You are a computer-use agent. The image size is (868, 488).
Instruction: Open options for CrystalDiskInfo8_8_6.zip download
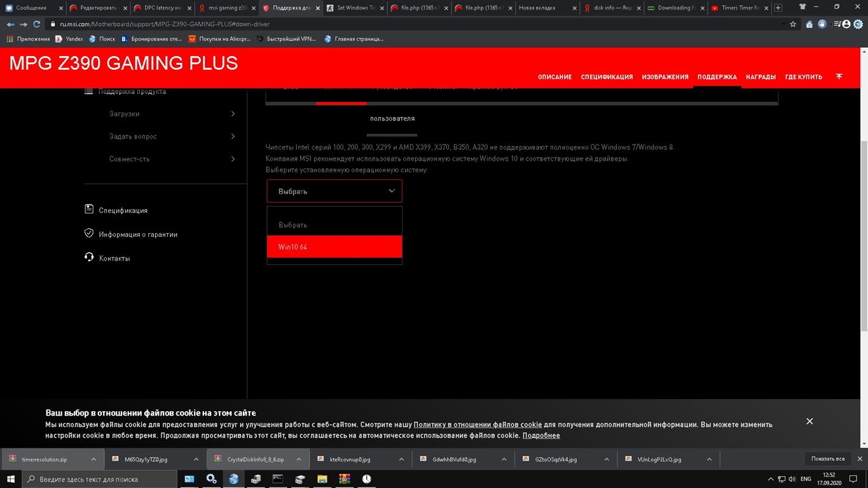point(299,459)
